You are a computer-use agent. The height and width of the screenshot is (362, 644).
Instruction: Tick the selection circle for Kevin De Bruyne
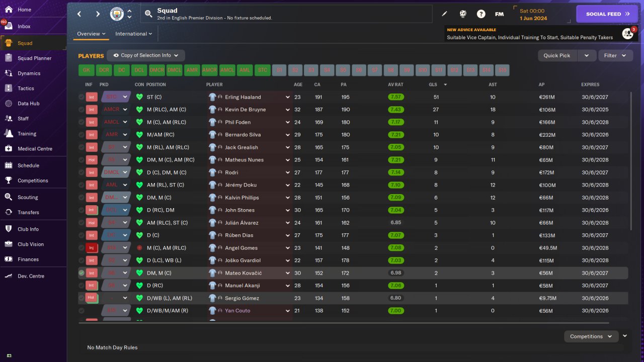coord(82,110)
